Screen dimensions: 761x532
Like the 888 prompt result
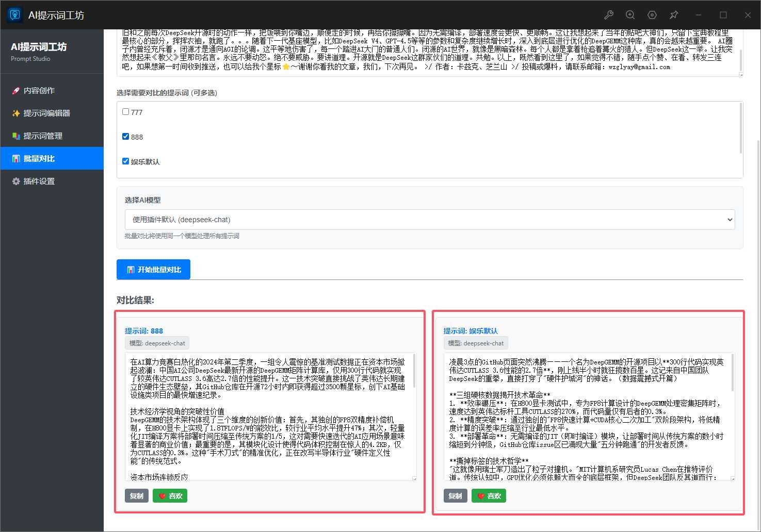[170, 496]
